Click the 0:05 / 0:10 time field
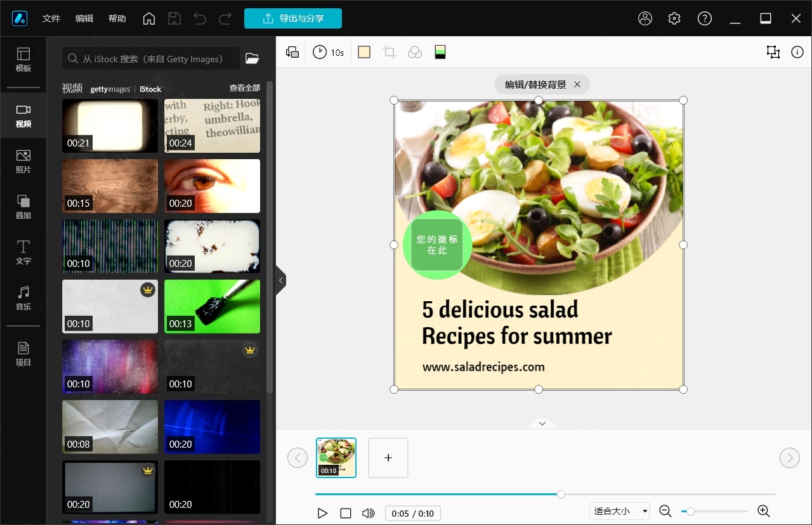 413,513
